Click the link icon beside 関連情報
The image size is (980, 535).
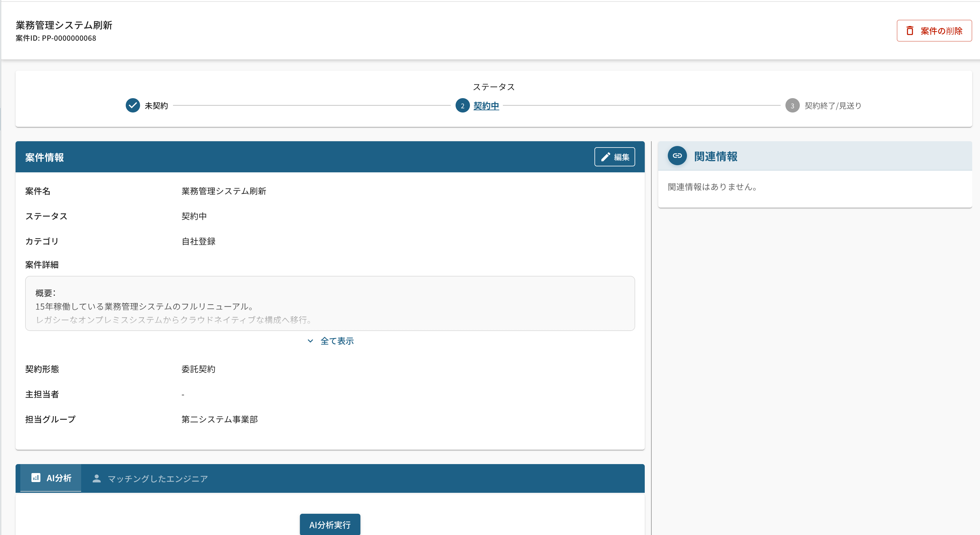pyautogui.click(x=677, y=156)
